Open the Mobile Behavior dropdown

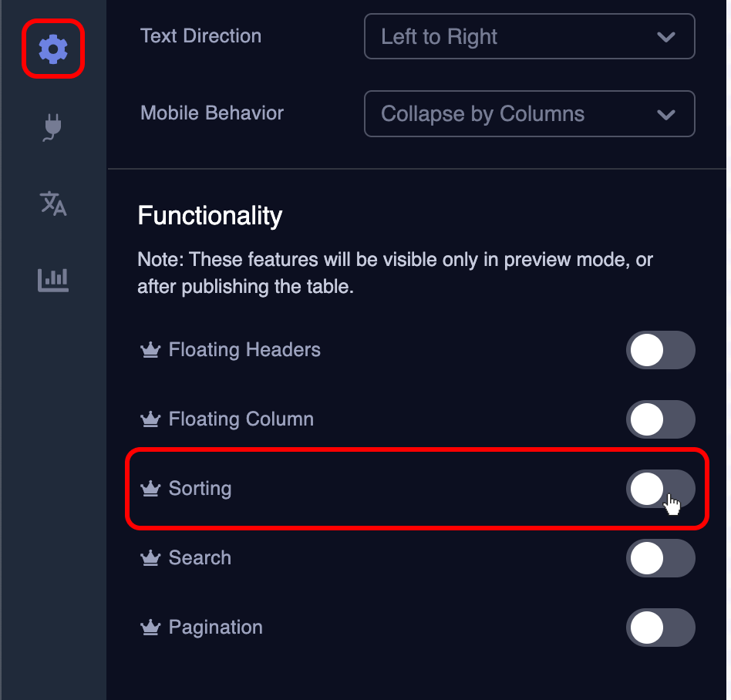click(x=529, y=113)
